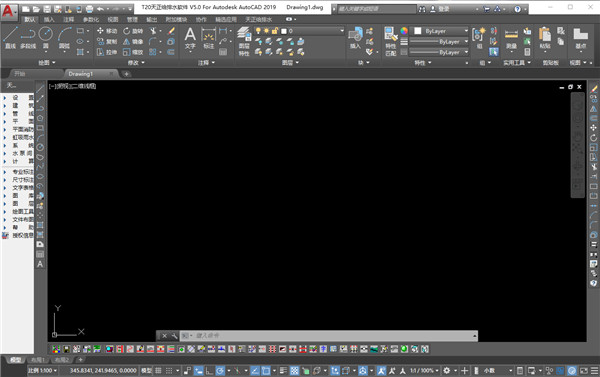Select the ByLayer color swatch dropdown
Viewport: 600px width, 377px height.
tap(441, 31)
